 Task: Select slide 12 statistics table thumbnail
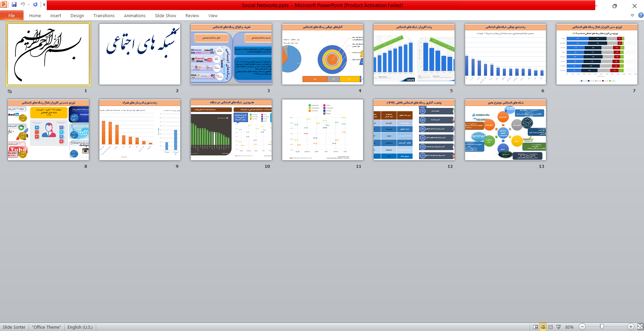pos(414,130)
